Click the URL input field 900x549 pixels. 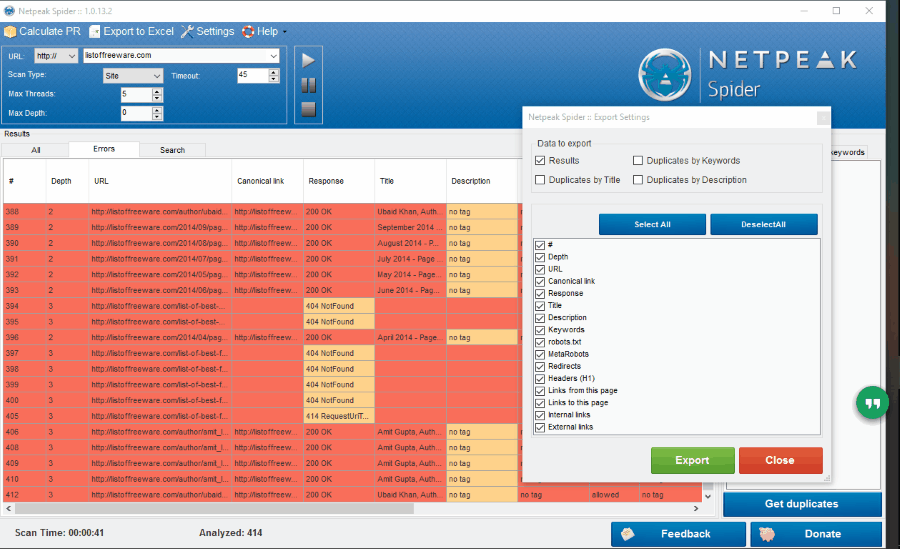click(175, 56)
